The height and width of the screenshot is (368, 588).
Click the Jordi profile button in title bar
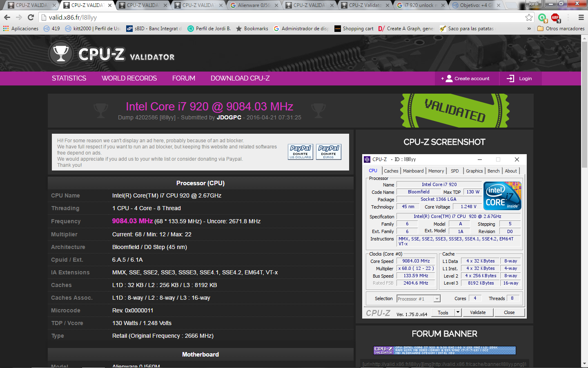[x=533, y=4]
